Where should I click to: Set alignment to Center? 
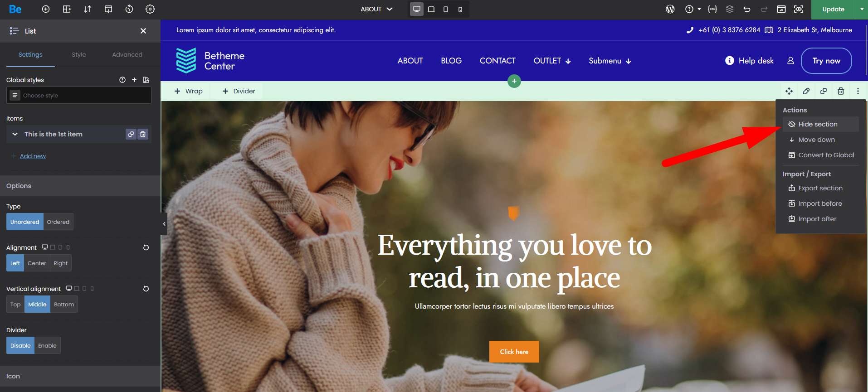click(x=37, y=263)
